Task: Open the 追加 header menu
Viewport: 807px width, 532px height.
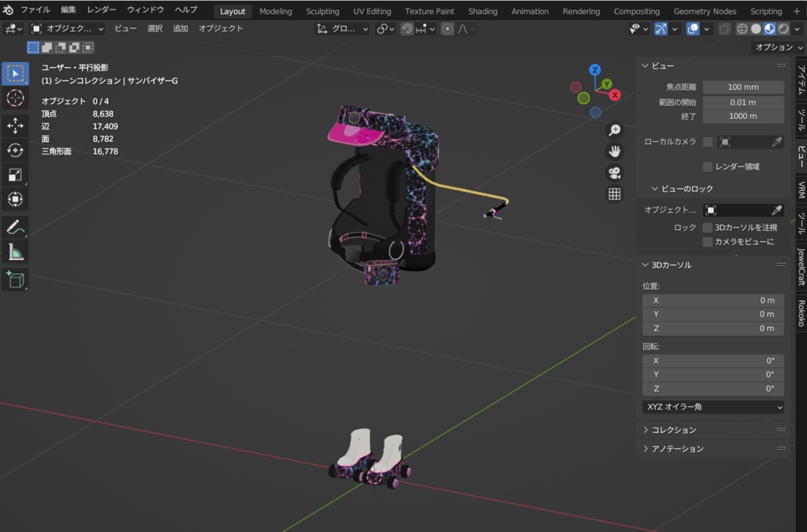Action: point(180,29)
